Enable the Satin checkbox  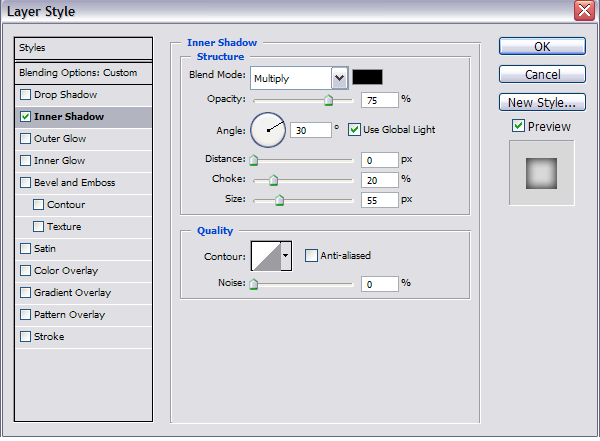(25, 249)
